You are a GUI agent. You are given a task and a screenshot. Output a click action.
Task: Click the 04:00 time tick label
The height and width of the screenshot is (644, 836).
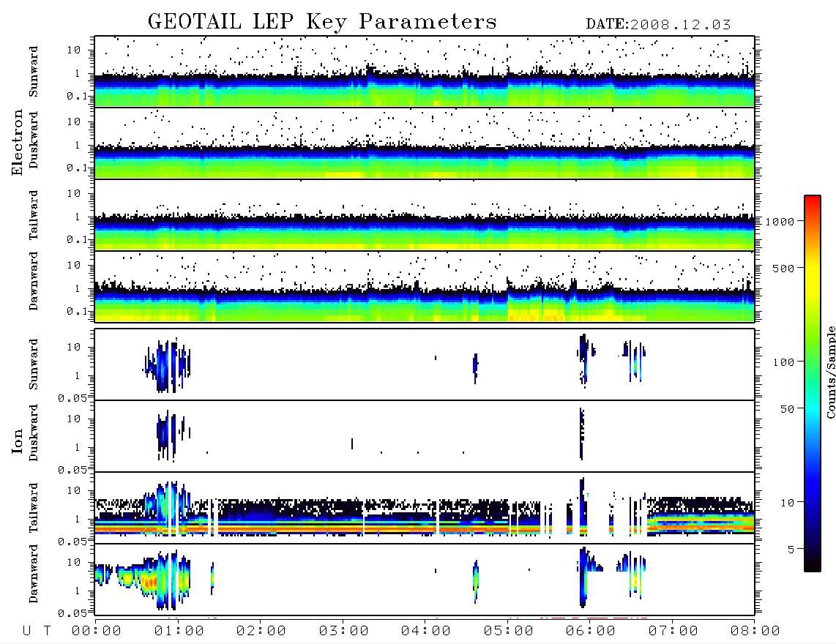tap(426, 632)
